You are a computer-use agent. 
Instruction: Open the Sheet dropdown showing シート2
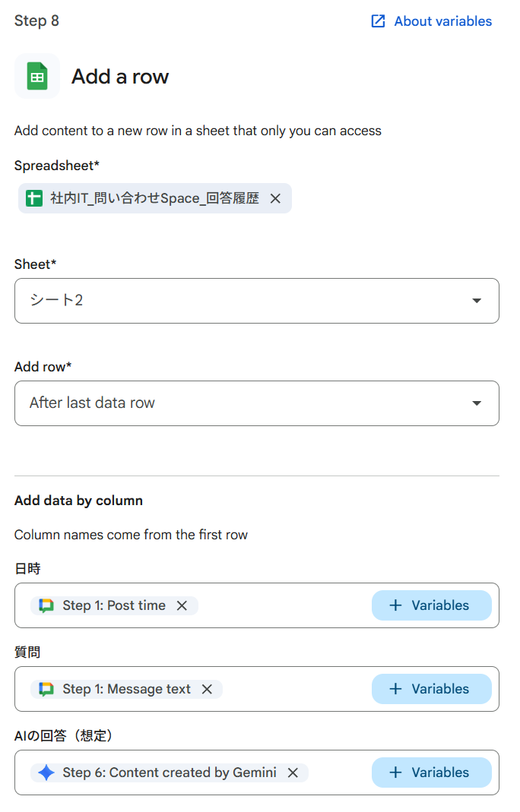pyautogui.click(x=256, y=301)
